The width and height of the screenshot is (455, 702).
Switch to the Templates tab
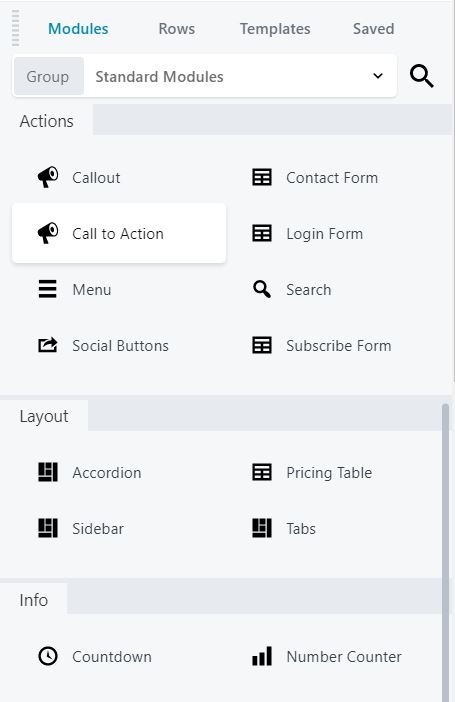(x=275, y=29)
